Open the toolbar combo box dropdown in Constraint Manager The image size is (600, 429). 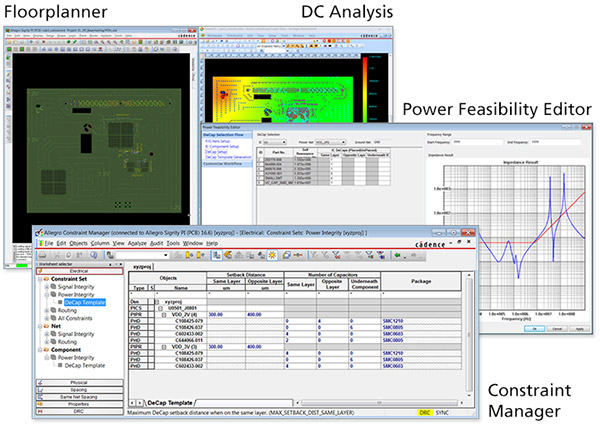coord(166,255)
